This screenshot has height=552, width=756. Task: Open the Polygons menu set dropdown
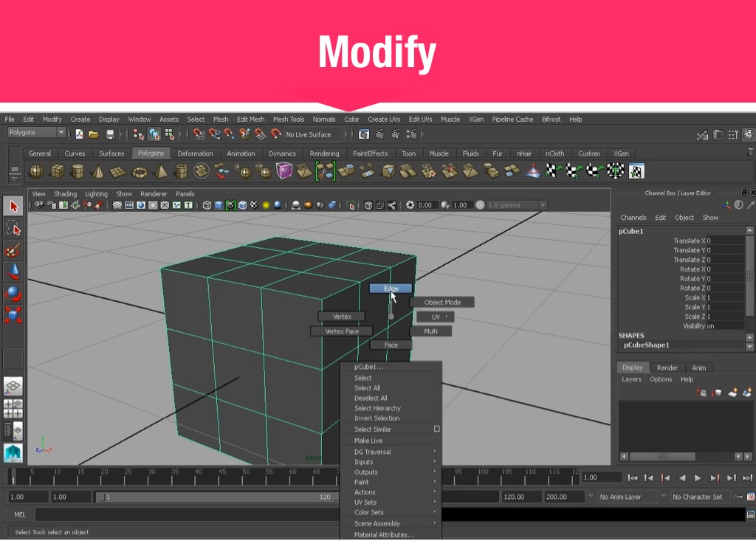[37, 133]
